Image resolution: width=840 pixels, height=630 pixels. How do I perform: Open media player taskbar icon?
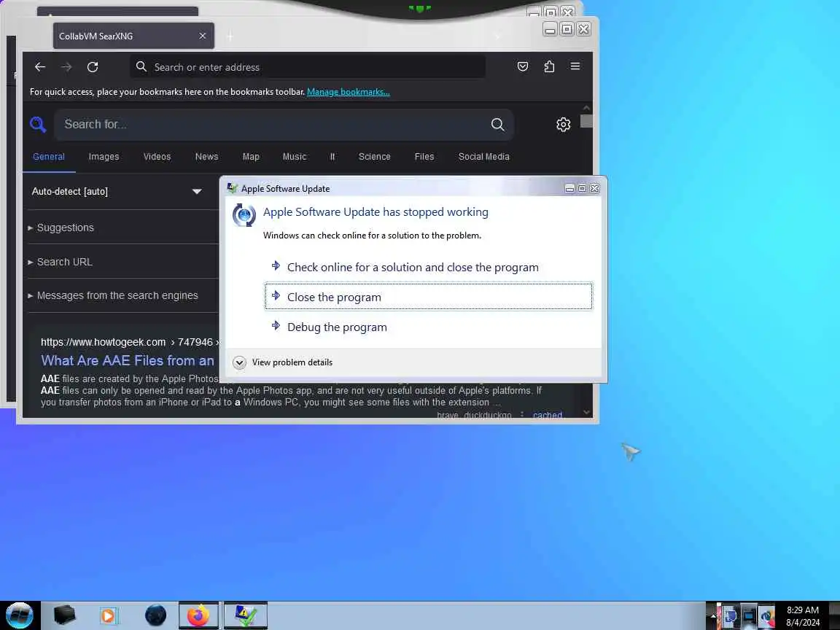(x=108, y=615)
